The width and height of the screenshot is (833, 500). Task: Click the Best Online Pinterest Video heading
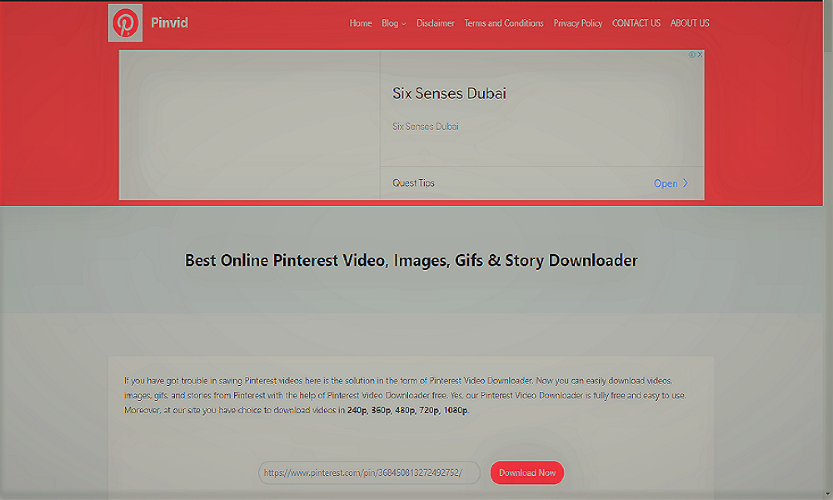coord(411,260)
